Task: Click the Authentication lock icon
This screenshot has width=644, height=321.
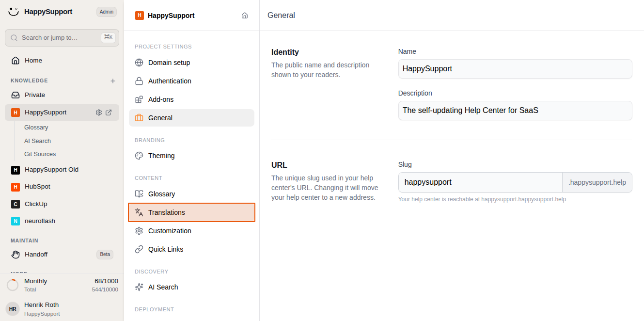Action: tap(139, 81)
